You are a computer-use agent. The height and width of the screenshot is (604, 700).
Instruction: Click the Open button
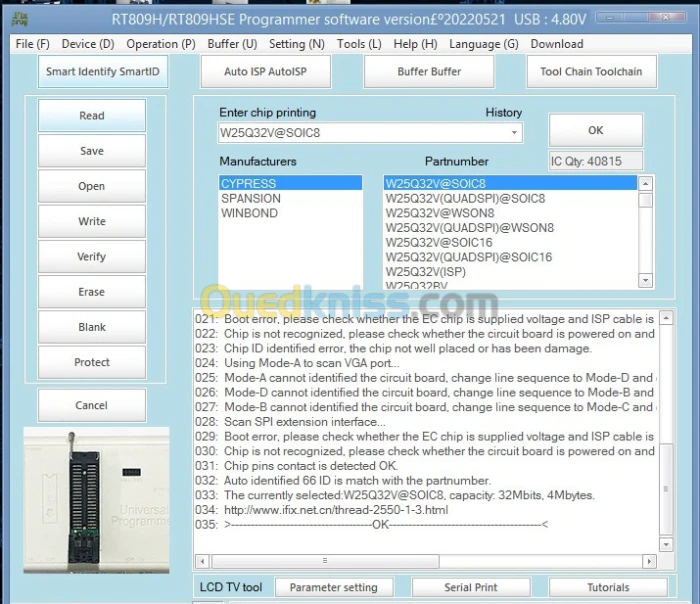(x=92, y=186)
